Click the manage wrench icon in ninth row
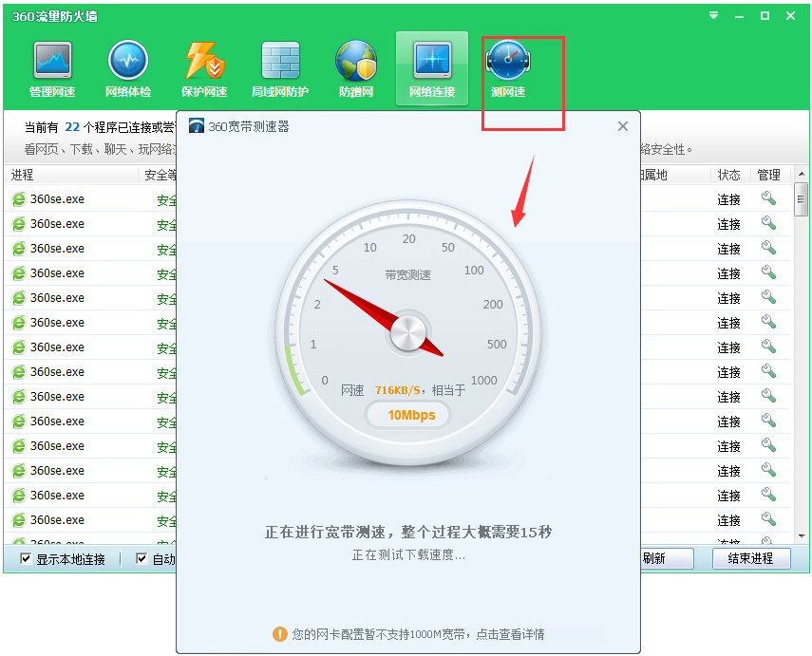Viewport: 812px width, 656px height. [x=768, y=396]
